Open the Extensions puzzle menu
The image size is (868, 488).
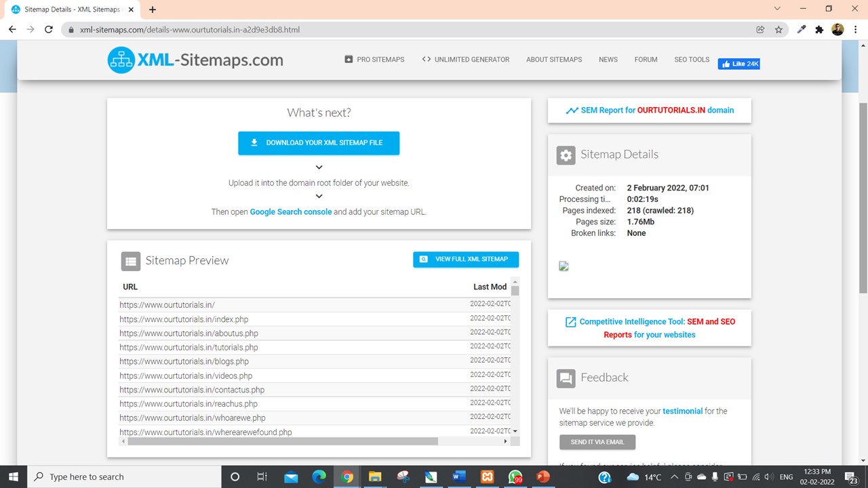coord(819,30)
